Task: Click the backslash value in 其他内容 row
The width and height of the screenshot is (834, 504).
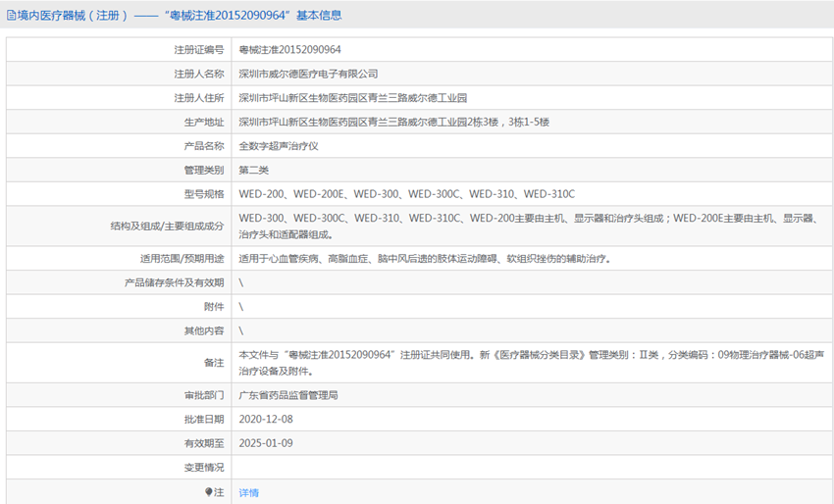Action: (241, 330)
